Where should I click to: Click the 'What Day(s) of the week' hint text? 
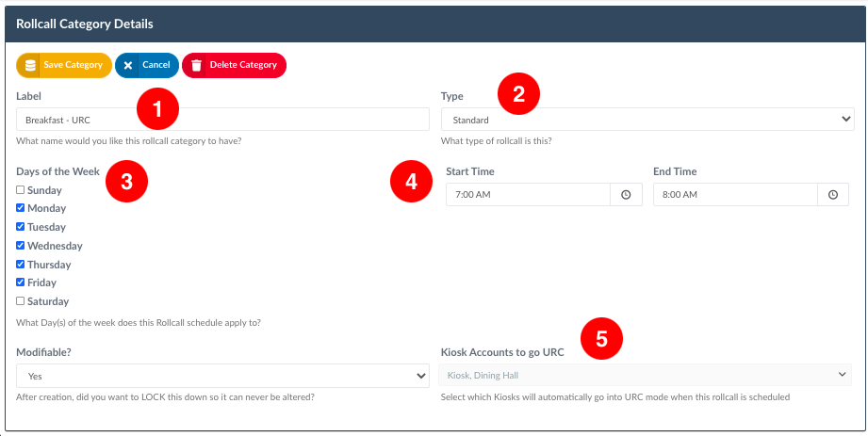point(139,322)
